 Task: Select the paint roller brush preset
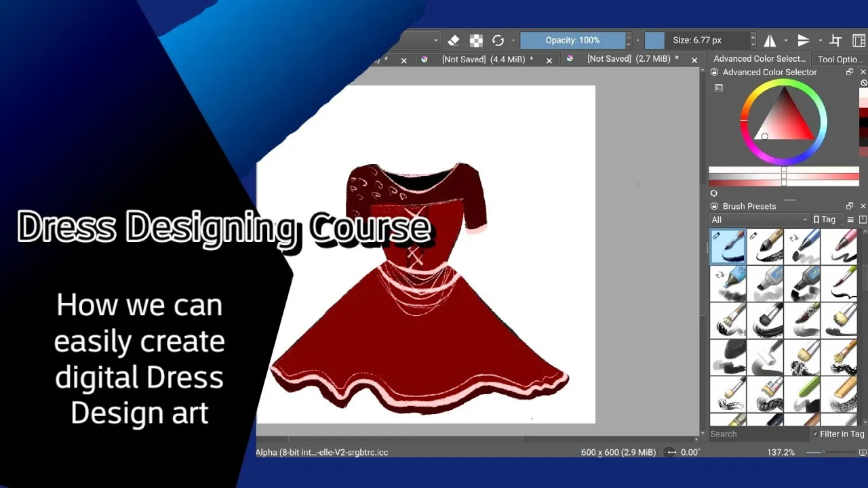coord(765,358)
